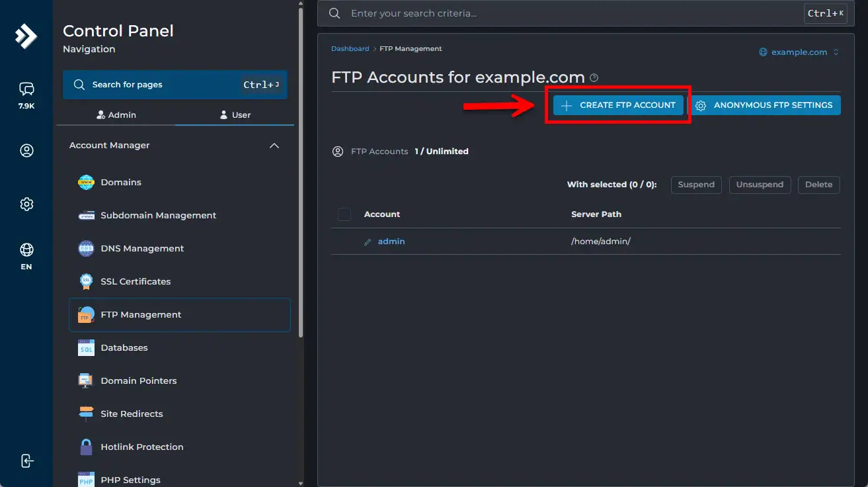Click the Databases SQL icon
Screen dimensions: 868x487
point(86,347)
